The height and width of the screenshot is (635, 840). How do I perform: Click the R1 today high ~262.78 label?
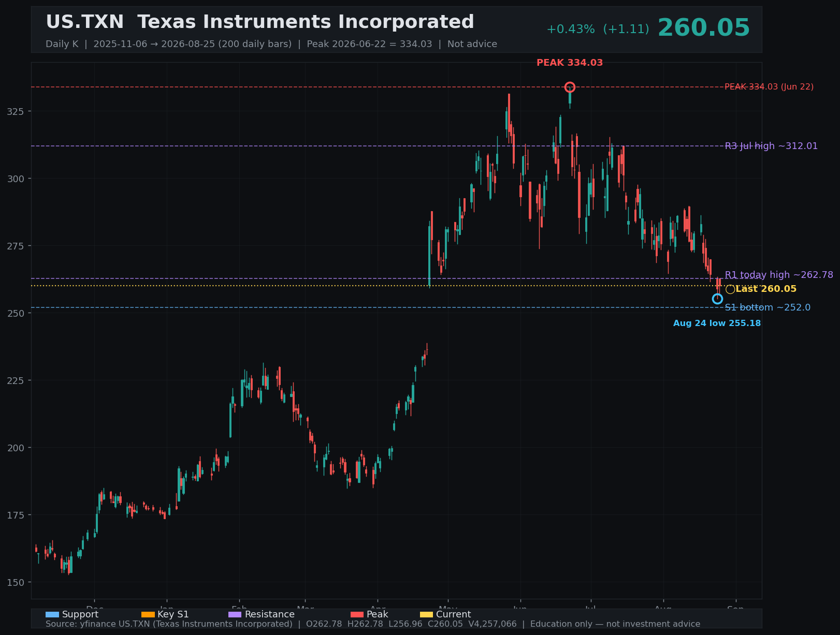coord(779,275)
